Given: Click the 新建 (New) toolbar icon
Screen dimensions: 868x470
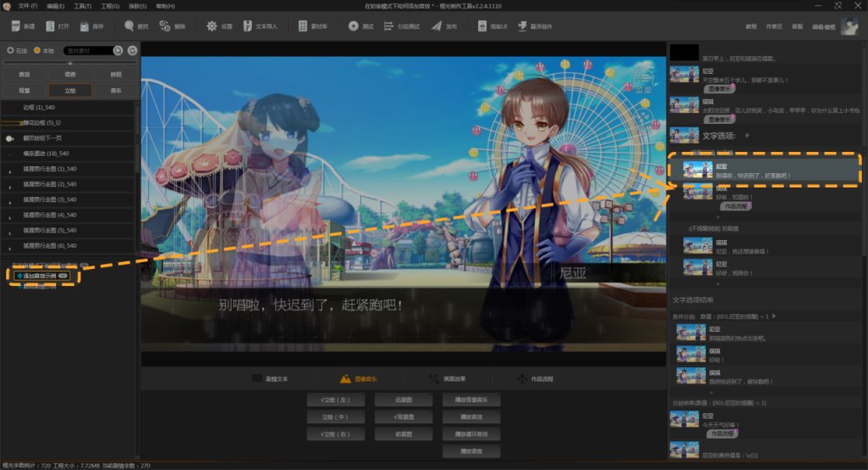Looking at the screenshot, I should coord(15,26).
